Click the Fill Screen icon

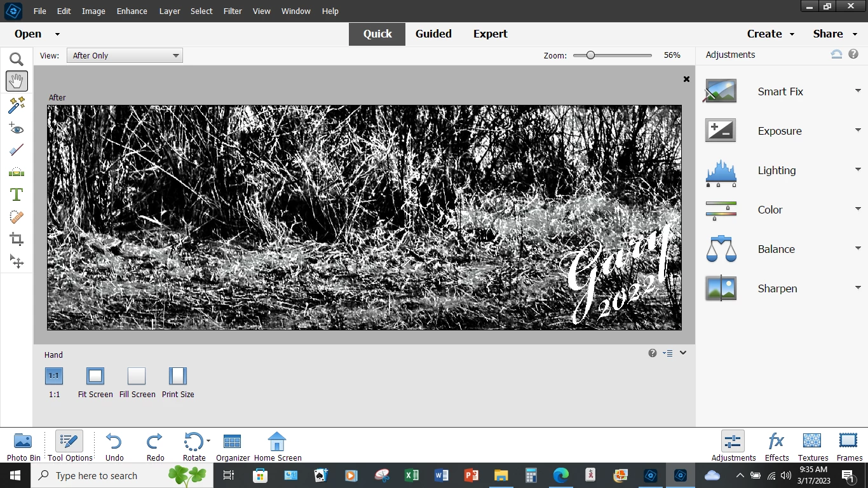pyautogui.click(x=137, y=376)
